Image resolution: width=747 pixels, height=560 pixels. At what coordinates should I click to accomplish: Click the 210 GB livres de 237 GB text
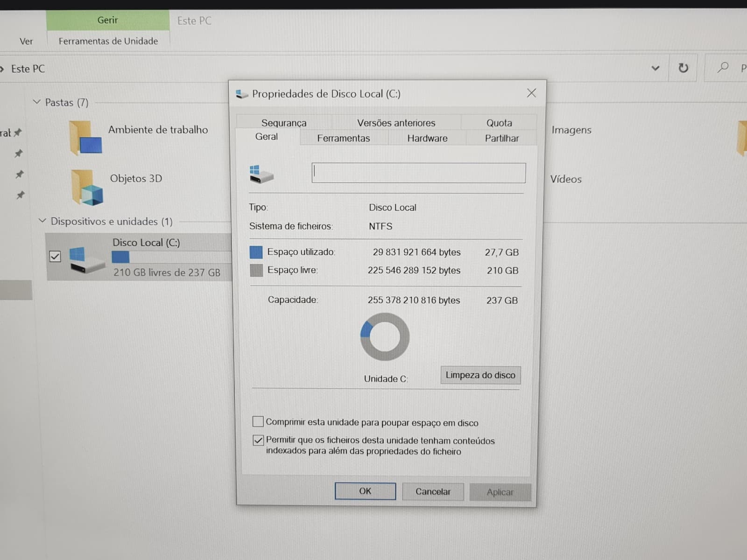(x=167, y=272)
